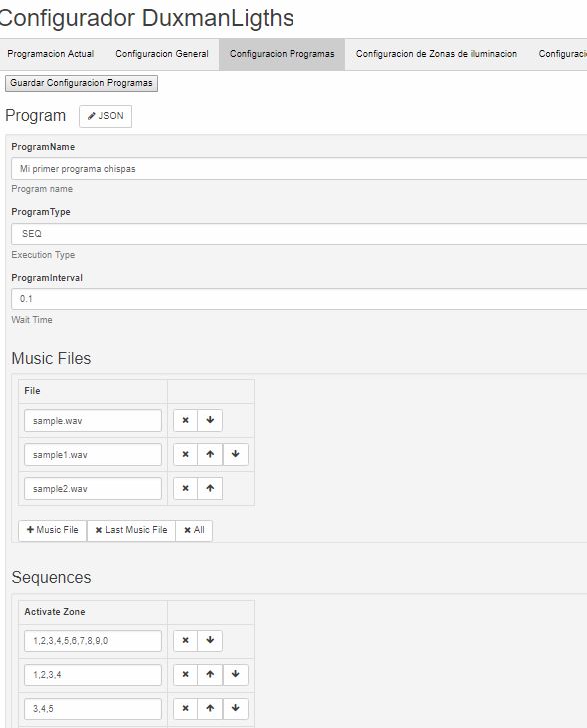Delete the 3,4,5 sequence row

185,708
